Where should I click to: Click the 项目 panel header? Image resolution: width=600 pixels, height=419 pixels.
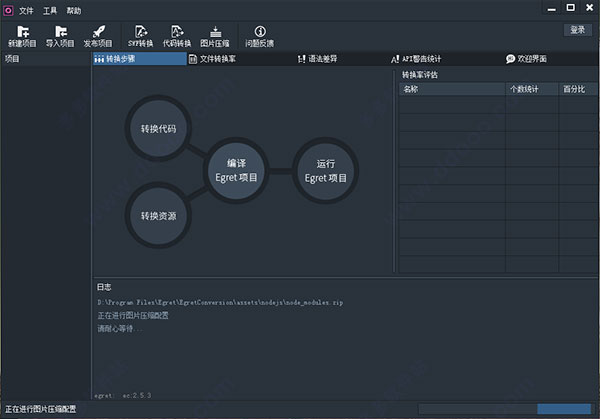click(46, 59)
